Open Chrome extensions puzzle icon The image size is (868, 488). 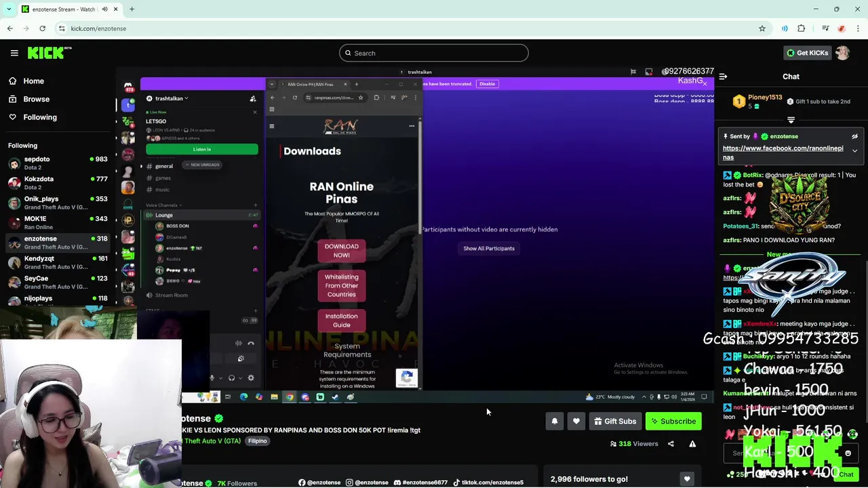point(802,28)
